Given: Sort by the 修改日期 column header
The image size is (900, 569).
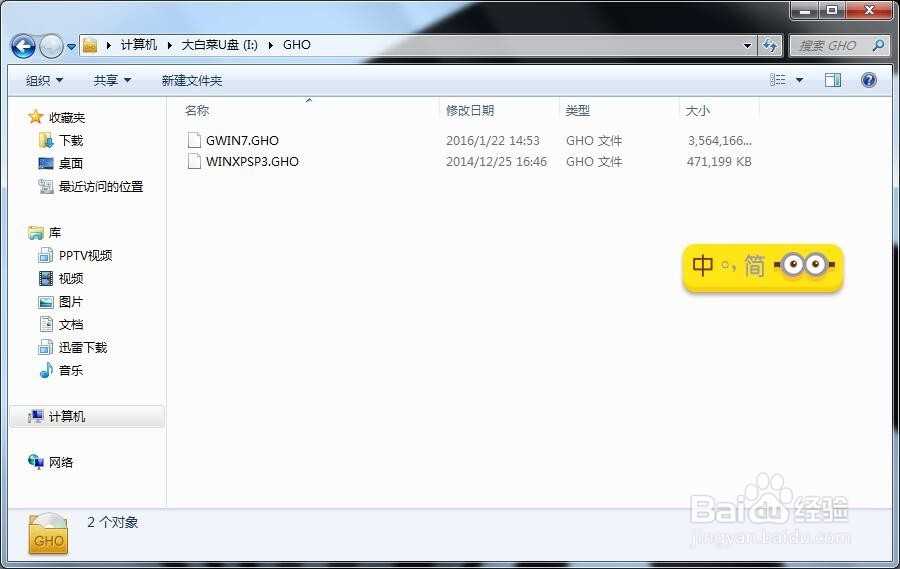Looking at the screenshot, I should tap(470, 110).
